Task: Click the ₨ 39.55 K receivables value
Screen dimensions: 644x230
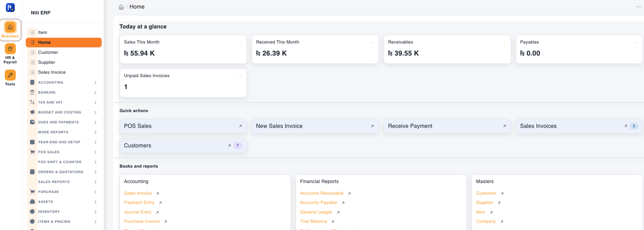Action: tap(404, 53)
